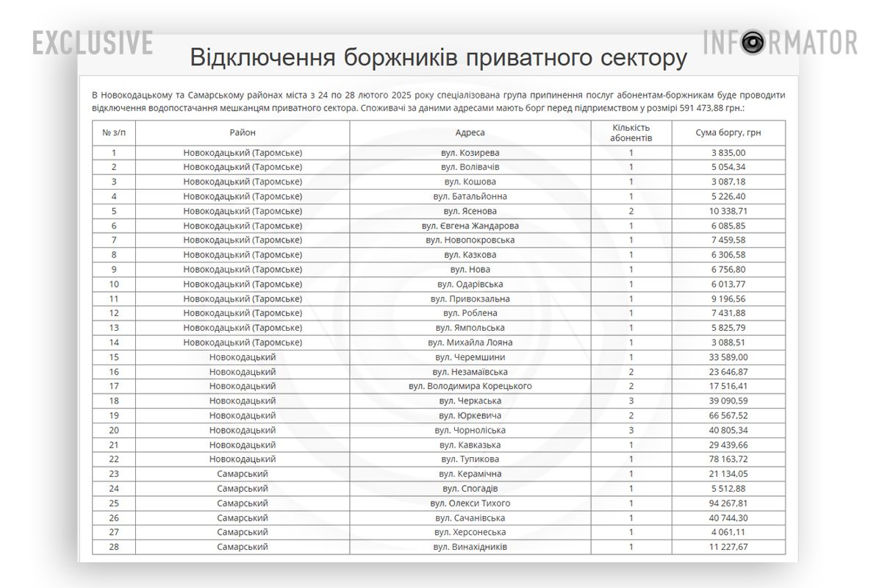This screenshot has height=588, width=882.
Task: Click the debt amount 78 163,72
Action: (x=727, y=459)
